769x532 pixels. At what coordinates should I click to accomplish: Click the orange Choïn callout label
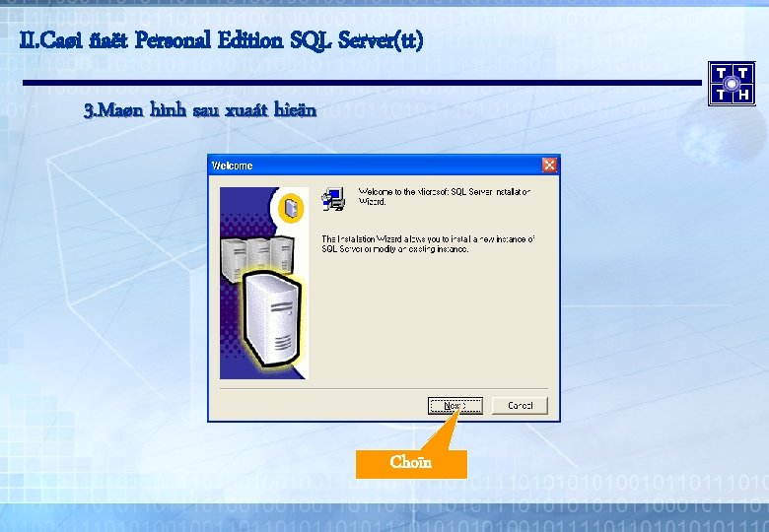click(x=411, y=463)
